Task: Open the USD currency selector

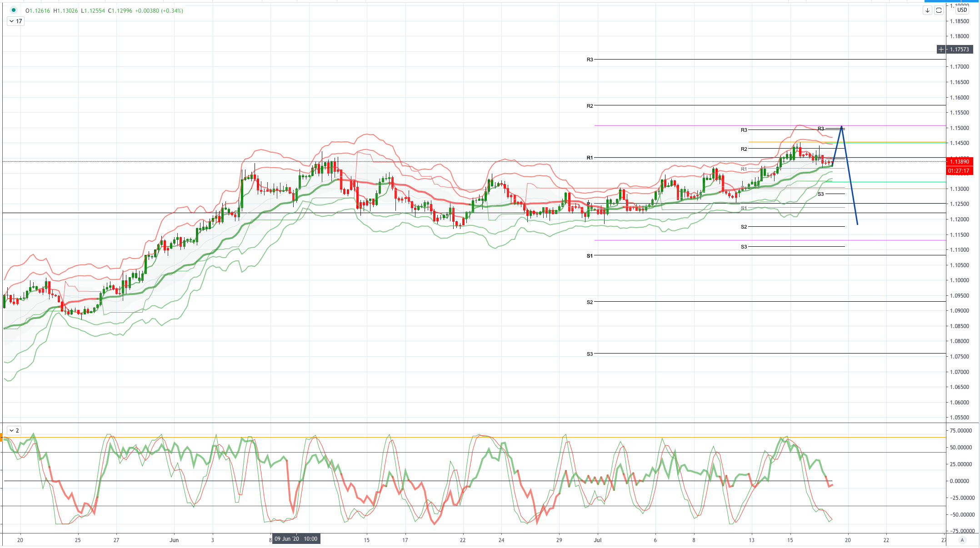Action: tap(962, 10)
